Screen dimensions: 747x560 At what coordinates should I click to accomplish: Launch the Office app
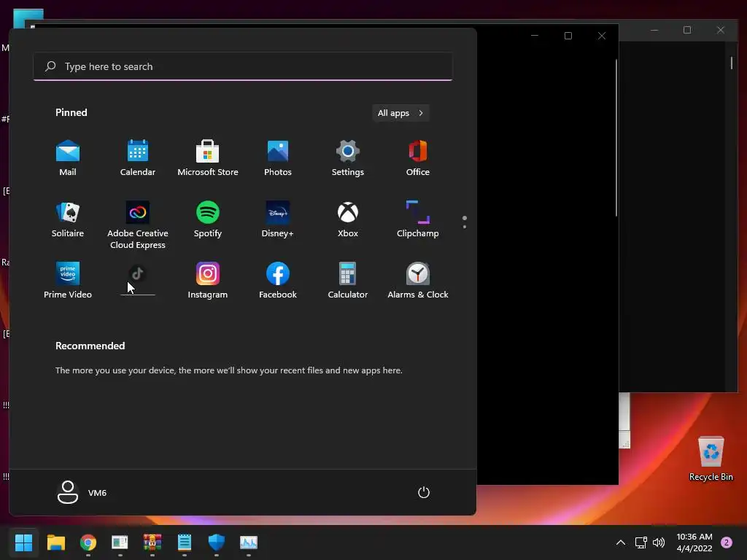(418, 158)
